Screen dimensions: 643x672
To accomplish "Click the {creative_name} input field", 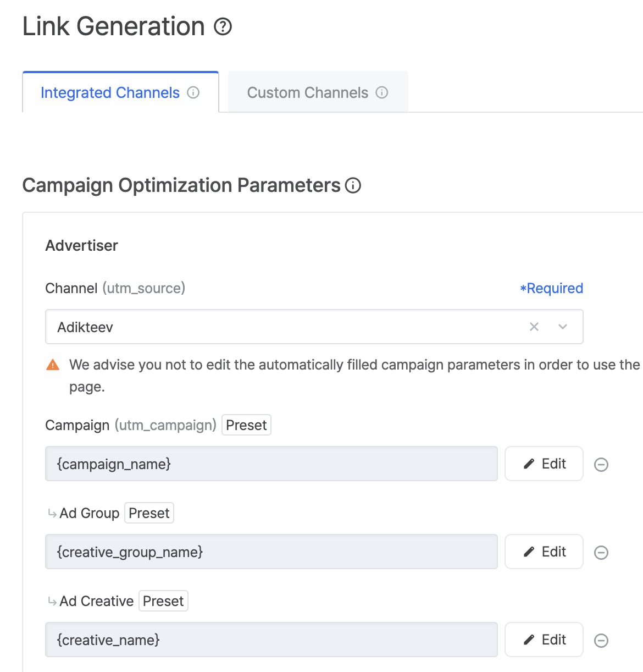I will [271, 640].
